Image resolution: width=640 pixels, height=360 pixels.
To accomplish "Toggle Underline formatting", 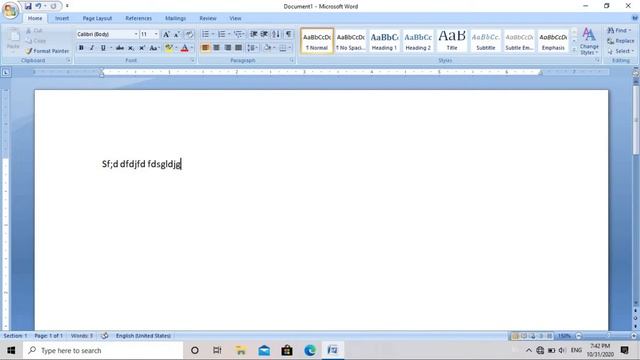I will point(103,48).
